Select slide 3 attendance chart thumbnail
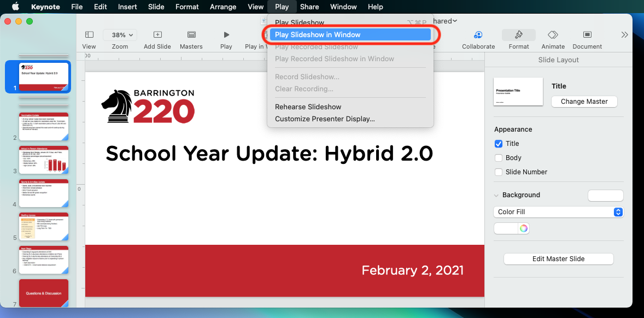This screenshot has height=318, width=644. 44,160
